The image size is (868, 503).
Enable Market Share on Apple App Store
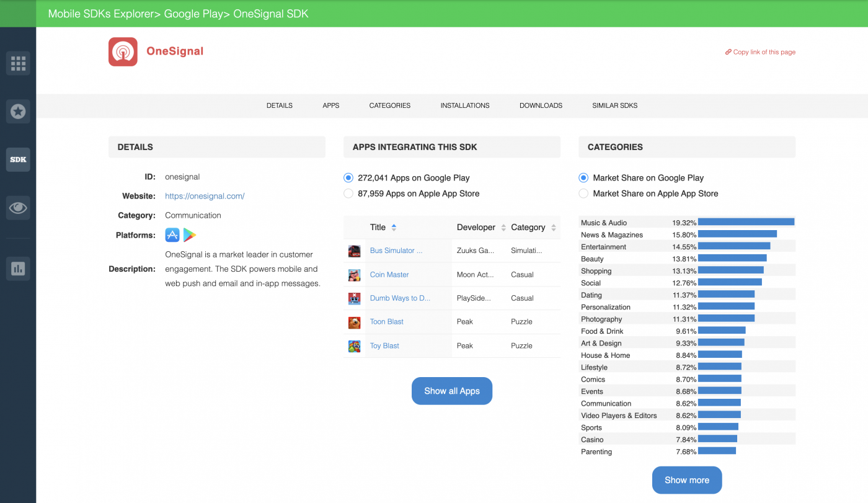583,193
